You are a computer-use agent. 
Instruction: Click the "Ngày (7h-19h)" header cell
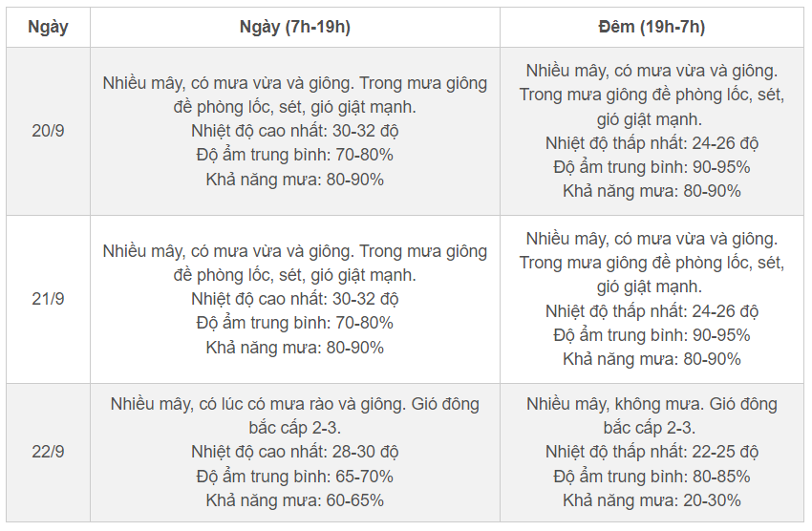point(294,27)
